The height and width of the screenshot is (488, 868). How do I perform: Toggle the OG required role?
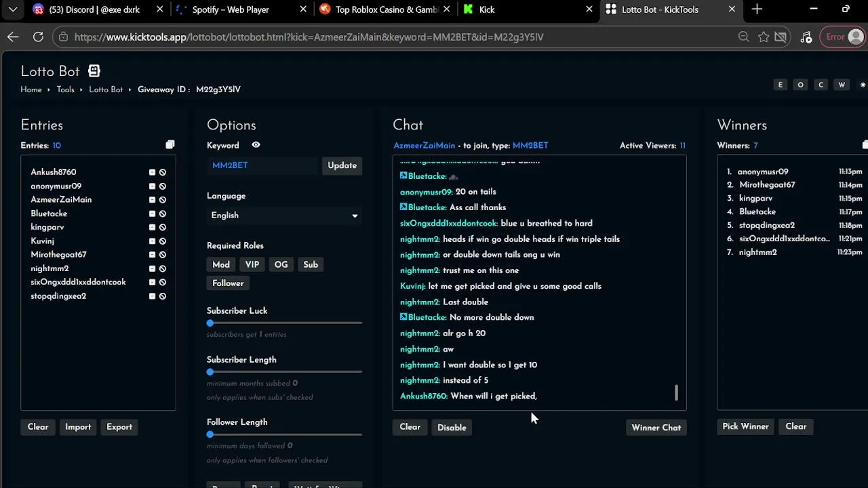pyautogui.click(x=281, y=264)
